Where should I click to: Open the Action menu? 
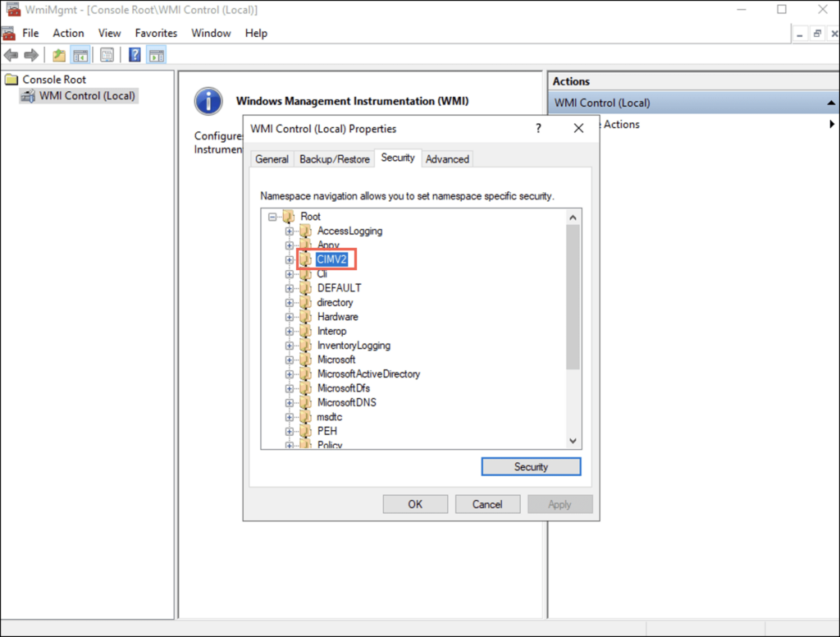pyautogui.click(x=68, y=33)
